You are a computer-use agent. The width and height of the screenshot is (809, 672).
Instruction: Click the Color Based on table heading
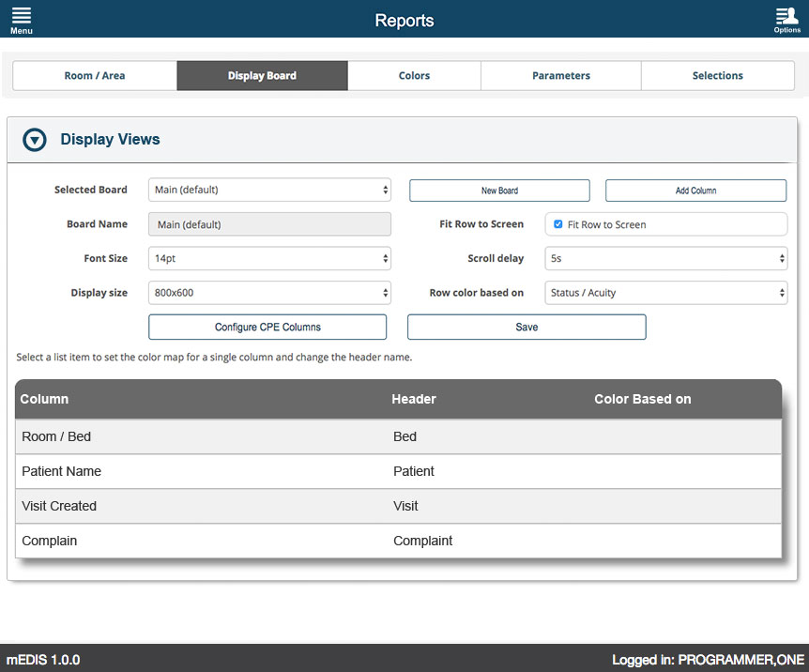tap(642, 399)
